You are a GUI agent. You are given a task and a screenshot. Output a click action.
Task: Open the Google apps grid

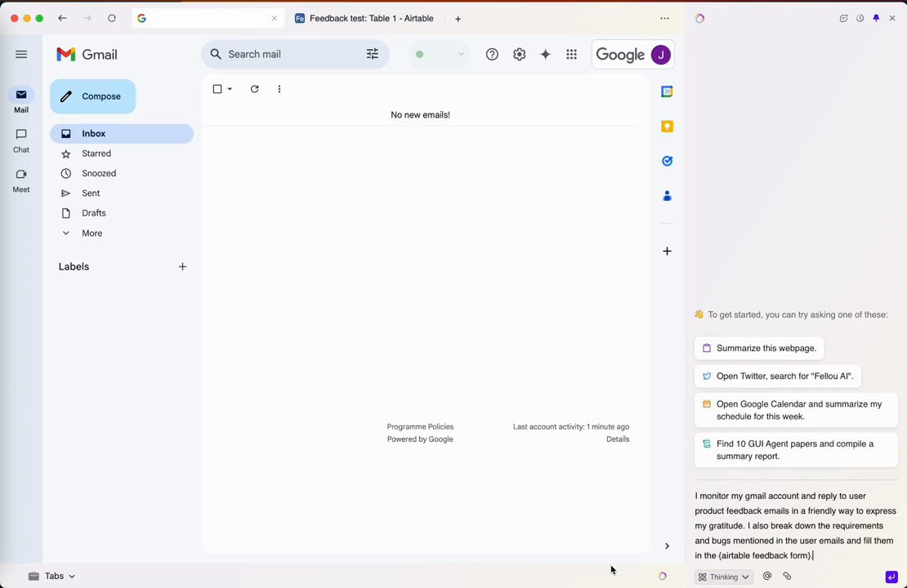571,55
